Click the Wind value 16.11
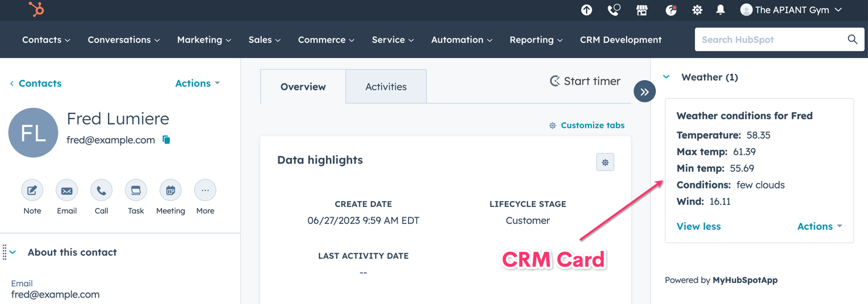 [x=720, y=201]
